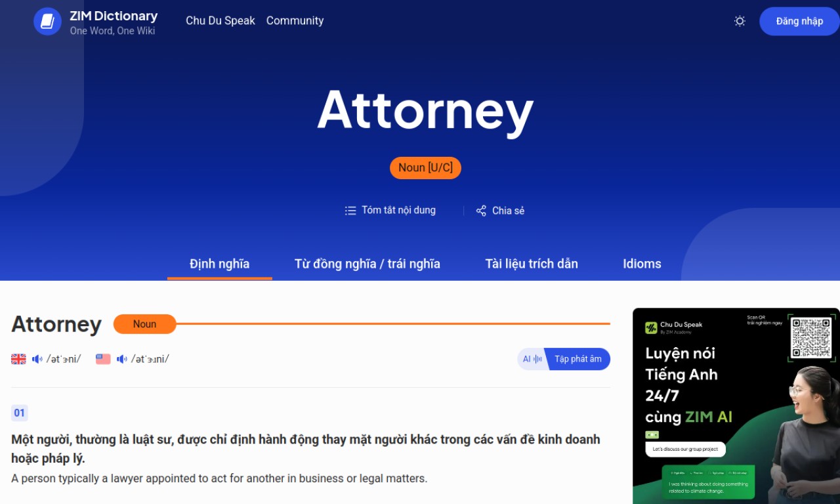
Task: Switch to the Tài liệu trích dẫn tab
Action: 532,264
